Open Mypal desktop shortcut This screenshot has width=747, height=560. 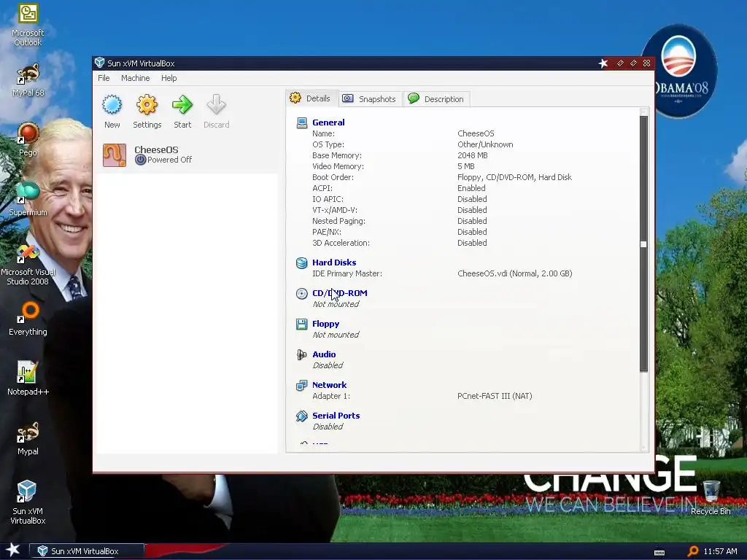coord(28,438)
